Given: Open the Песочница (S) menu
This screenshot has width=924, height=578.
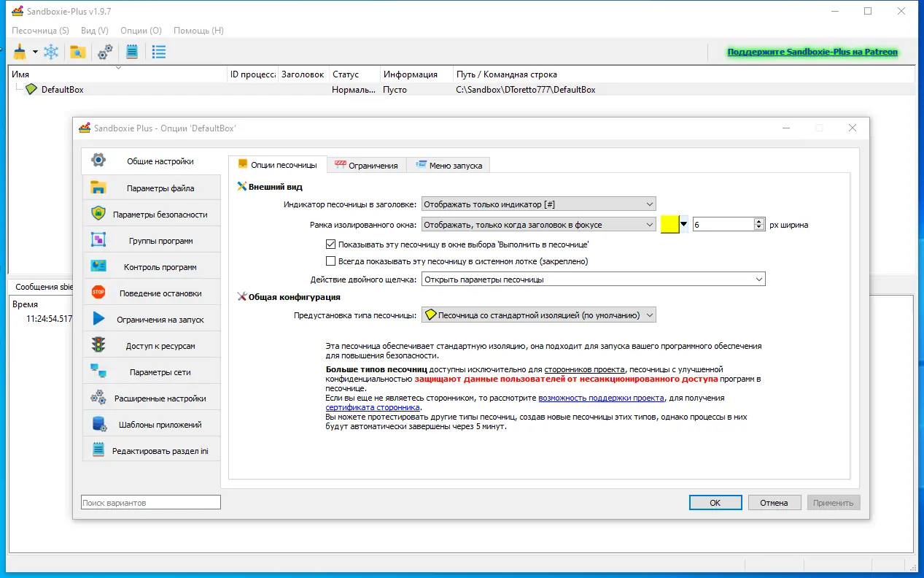Looking at the screenshot, I should [40, 31].
